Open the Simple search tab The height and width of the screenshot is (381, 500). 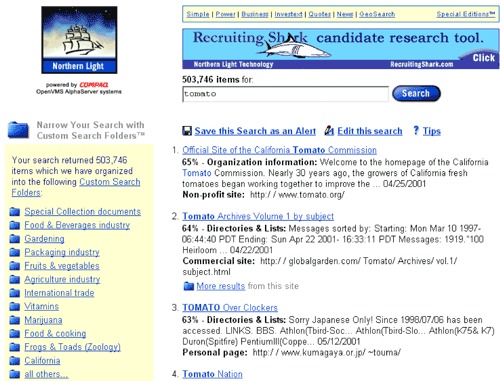(x=198, y=14)
